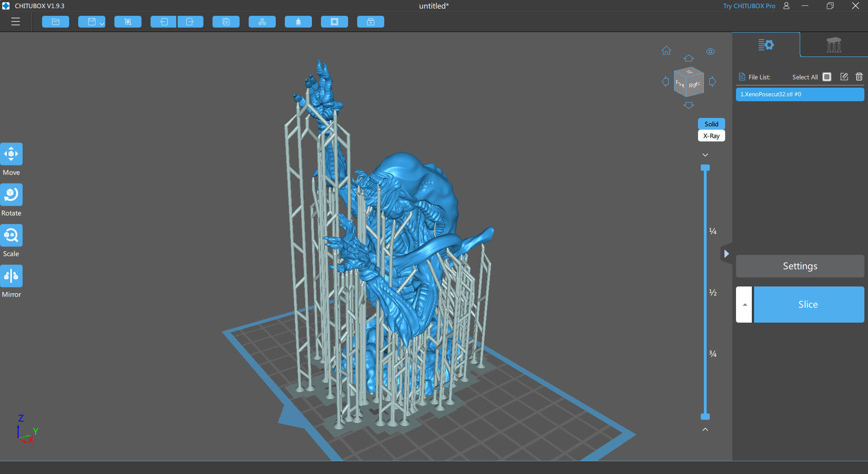Image resolution: width=868 pixels, height=474 pixels.
Task: Select the Rotate tool
Action: tap(11, 195)
